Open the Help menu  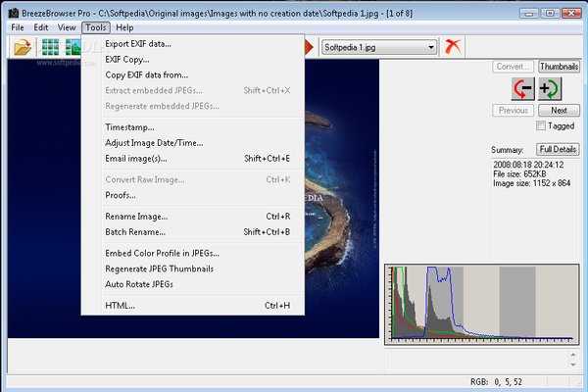pyautogui.click(x=124, y=27)
